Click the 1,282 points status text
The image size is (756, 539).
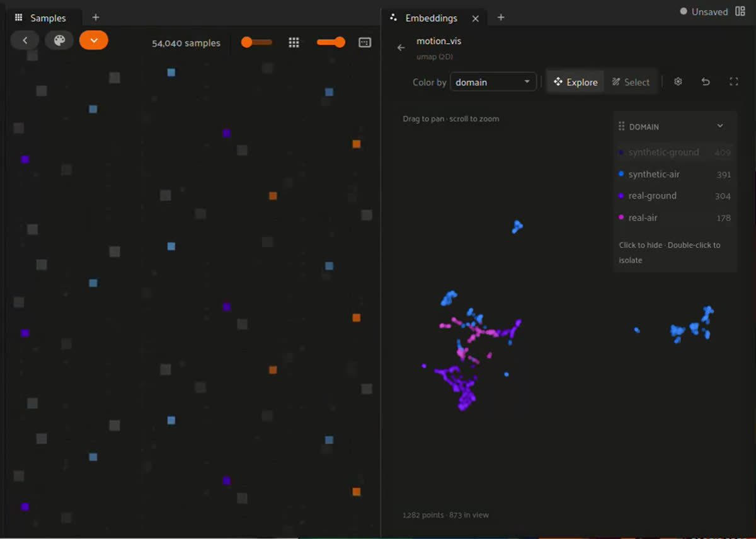[x=445, y=515]
